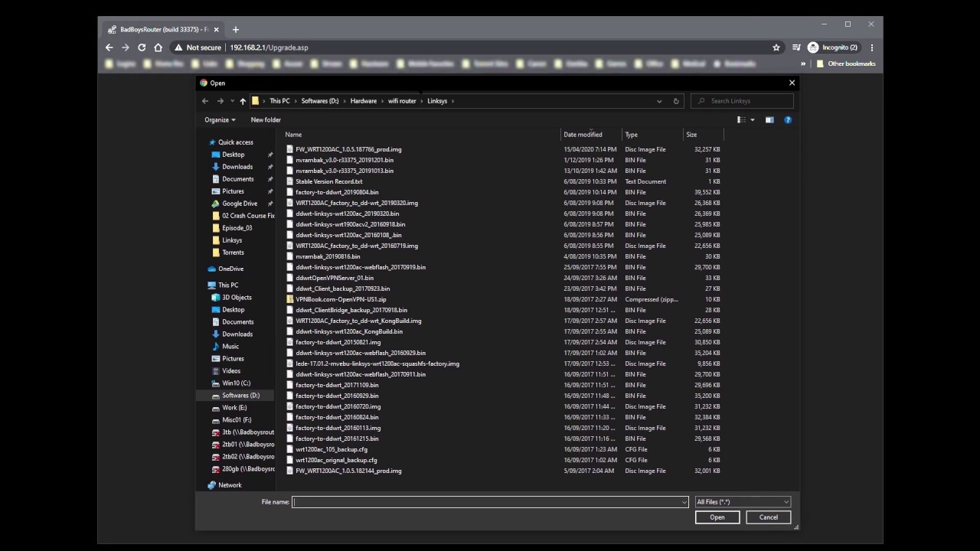Toggle the preview pane icon
This screenshot has width=980, height=551.
coord(769,120)
